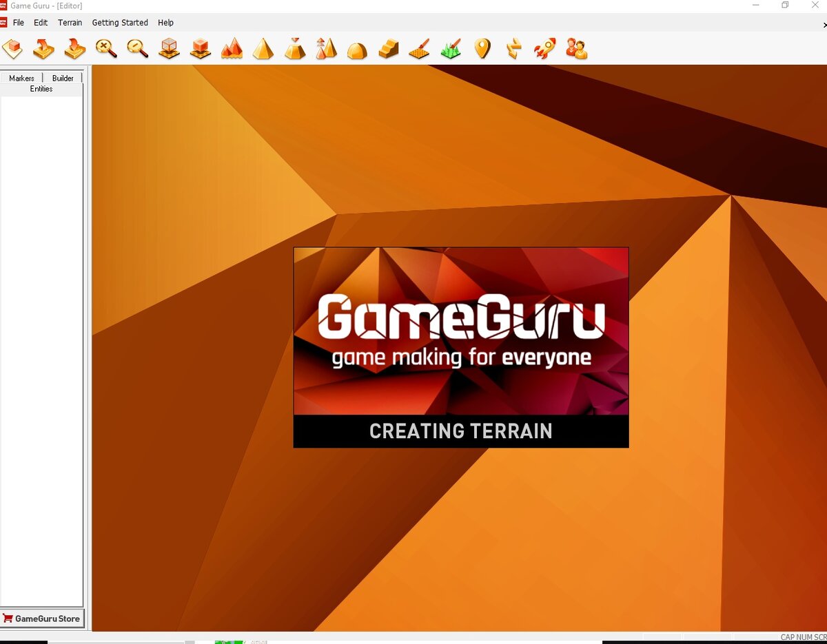Minimize the Game Guru editor window
Screen dimensions: 827x644
756,6
